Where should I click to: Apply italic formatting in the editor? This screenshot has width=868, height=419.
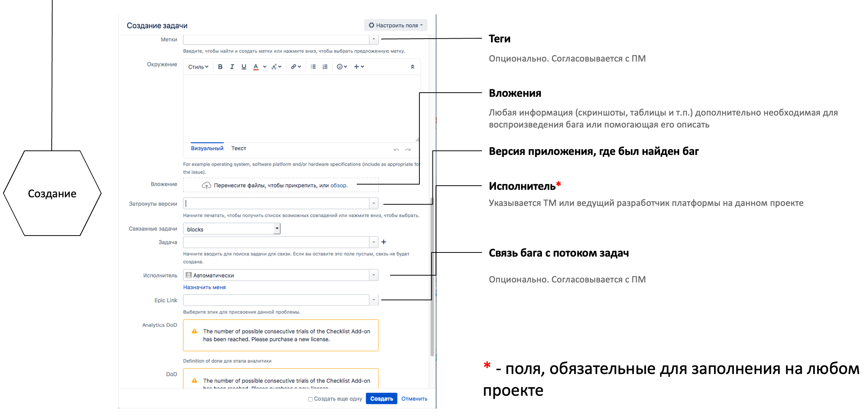pyautogui.click(x=232, y=67)
